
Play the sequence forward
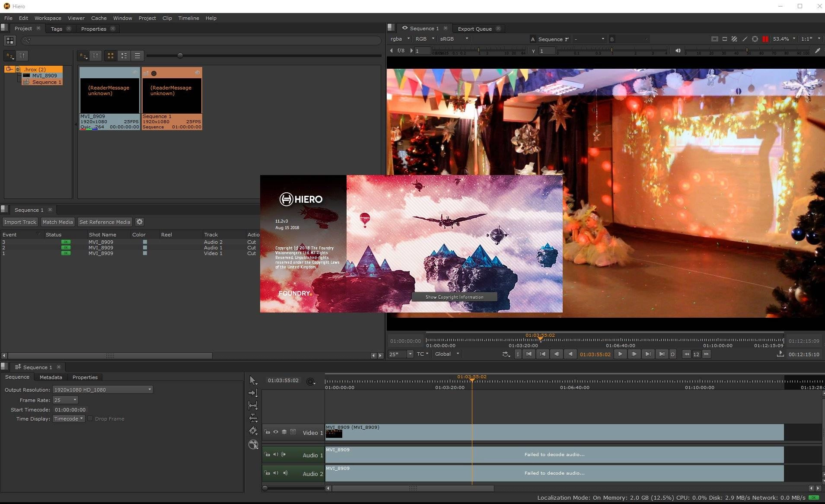point(620,354)
